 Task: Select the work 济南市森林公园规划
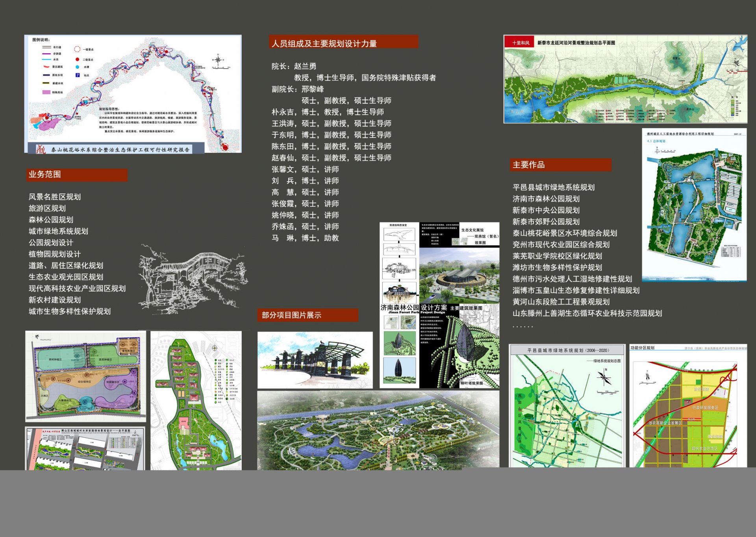546,199
